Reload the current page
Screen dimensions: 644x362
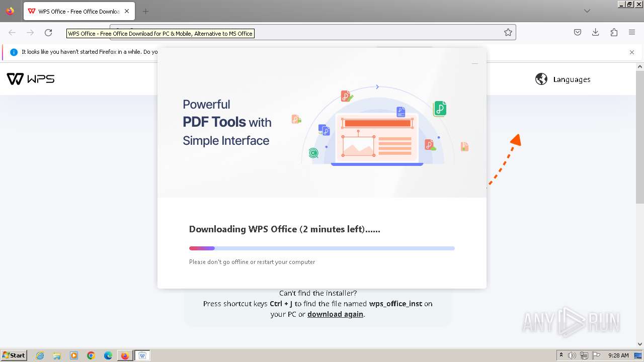coord(48,32)
